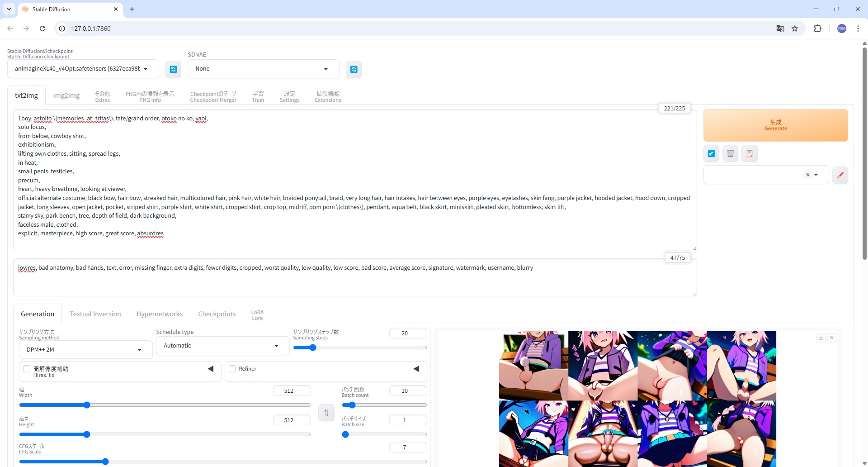Screen dimensions: 868x467
Task: Open the SD VAE dropdown
Action: tap(264, 69)
